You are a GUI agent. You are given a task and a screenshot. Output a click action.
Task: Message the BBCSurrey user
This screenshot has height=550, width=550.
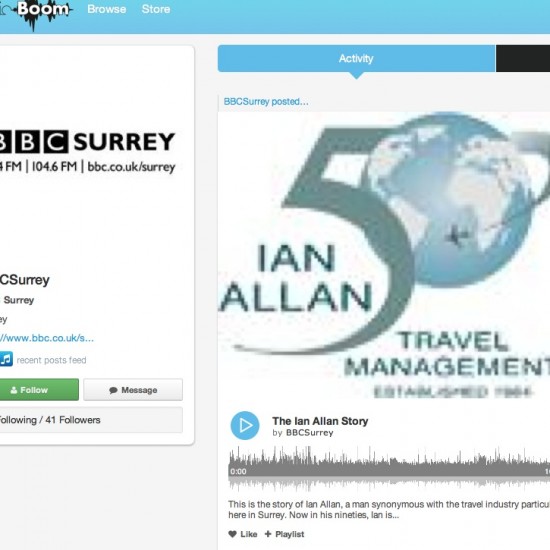tap(133, 390)
